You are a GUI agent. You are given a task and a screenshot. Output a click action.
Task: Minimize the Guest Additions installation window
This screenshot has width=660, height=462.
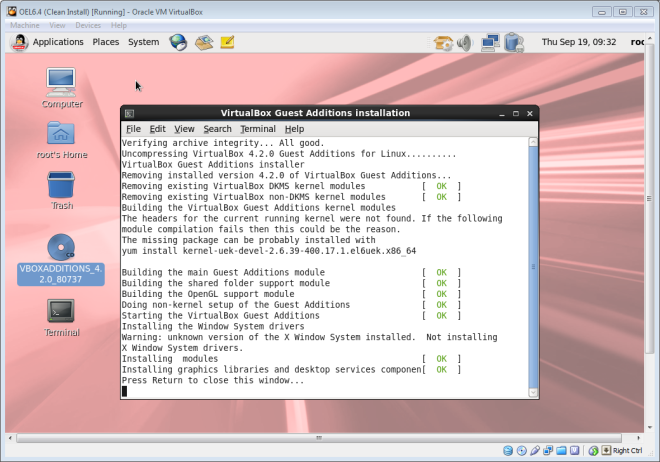pos(502,114)
